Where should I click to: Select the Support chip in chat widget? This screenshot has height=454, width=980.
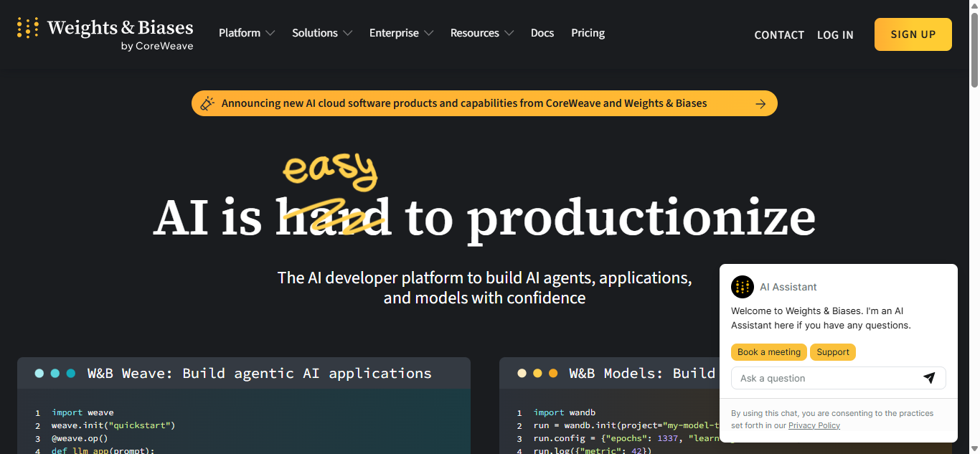tap(832, 352)
